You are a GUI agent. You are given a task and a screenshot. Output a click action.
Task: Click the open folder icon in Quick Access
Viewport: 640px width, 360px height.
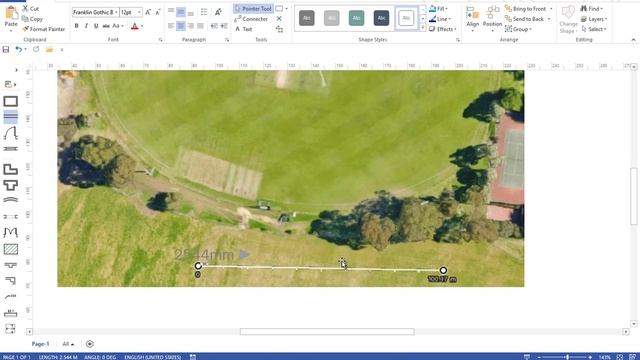pyautogui.click(x=49, y=49)
